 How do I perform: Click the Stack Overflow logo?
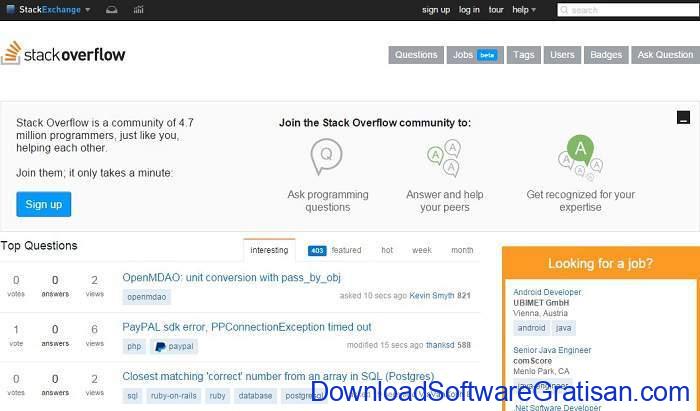[x=63, y=53]
